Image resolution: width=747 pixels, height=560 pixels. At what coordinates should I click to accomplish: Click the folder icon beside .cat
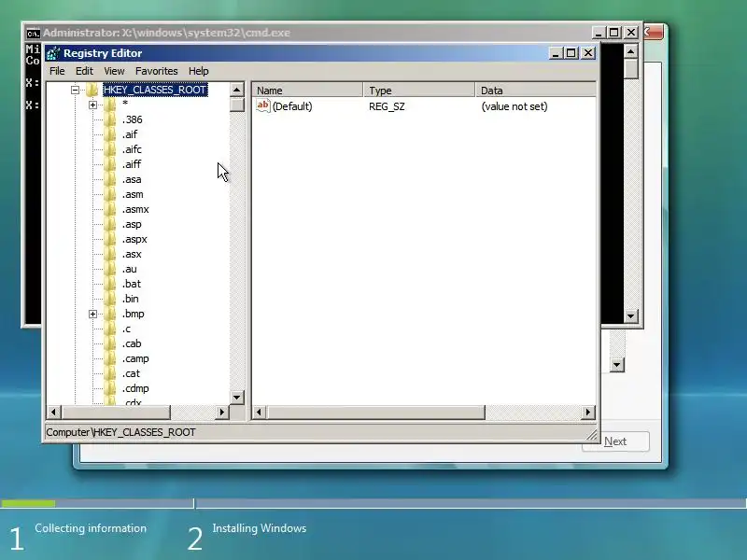tap(110, 374)
